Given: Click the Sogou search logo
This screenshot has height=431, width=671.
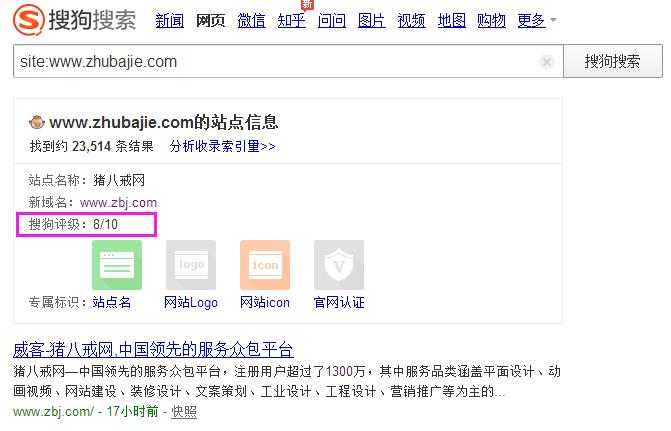Looking at the screenshot, I should click(x=74, y=20).
